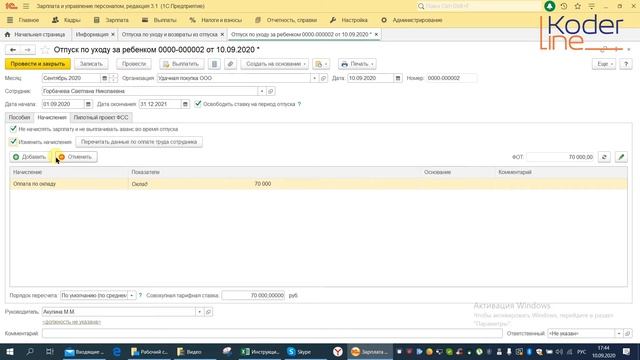Open notifications bell icon in title bar
This screenshot has width=640, height=360.
coord(549,6)
